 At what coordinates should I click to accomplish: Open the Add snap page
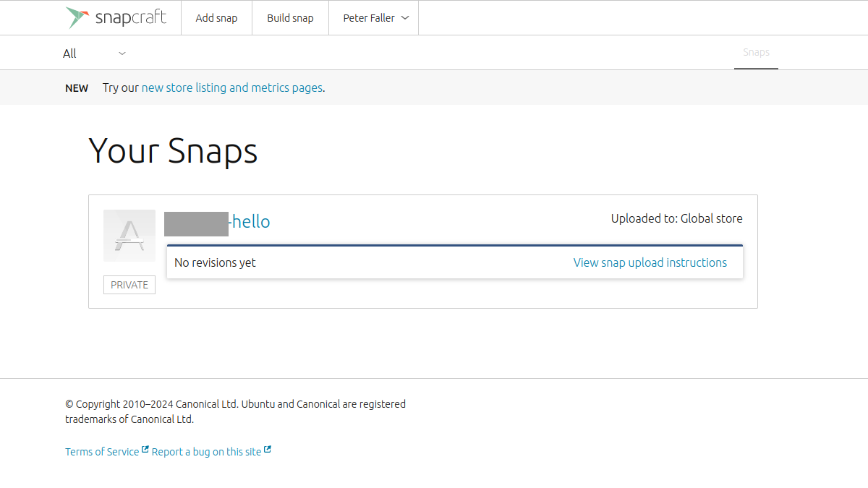coord(216,18)
